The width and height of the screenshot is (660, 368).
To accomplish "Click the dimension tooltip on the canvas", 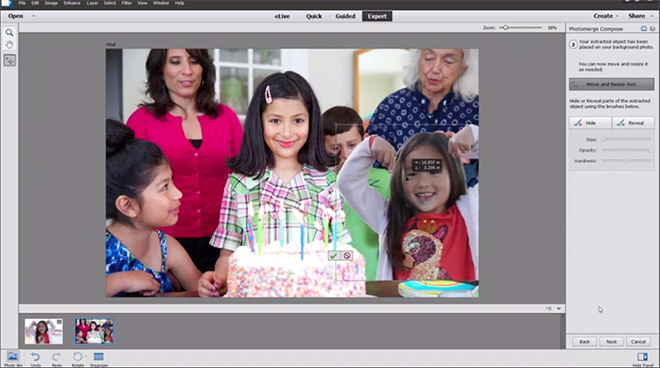I will point(427,165).
